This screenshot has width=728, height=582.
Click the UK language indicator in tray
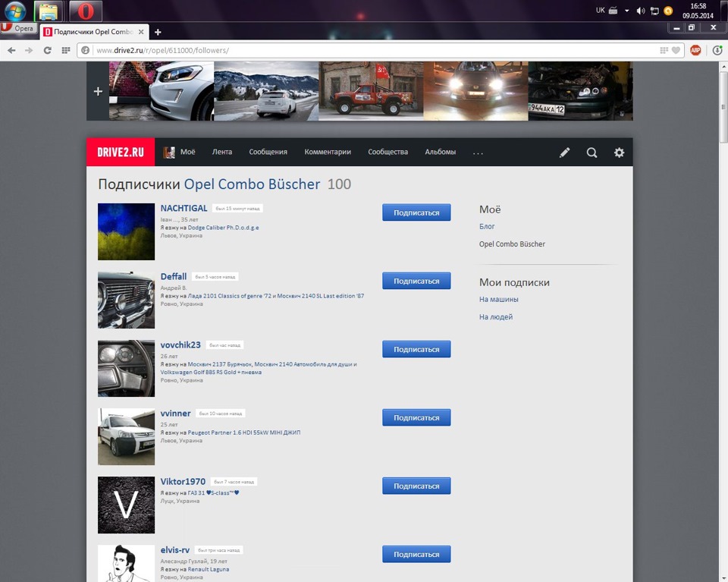click(x=601, y=10)
